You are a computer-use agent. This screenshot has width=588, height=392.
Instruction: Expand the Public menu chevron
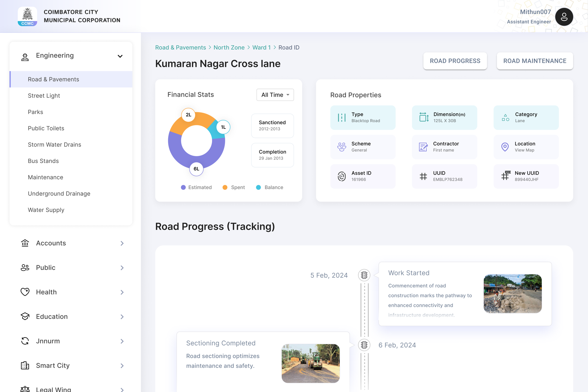122,268
